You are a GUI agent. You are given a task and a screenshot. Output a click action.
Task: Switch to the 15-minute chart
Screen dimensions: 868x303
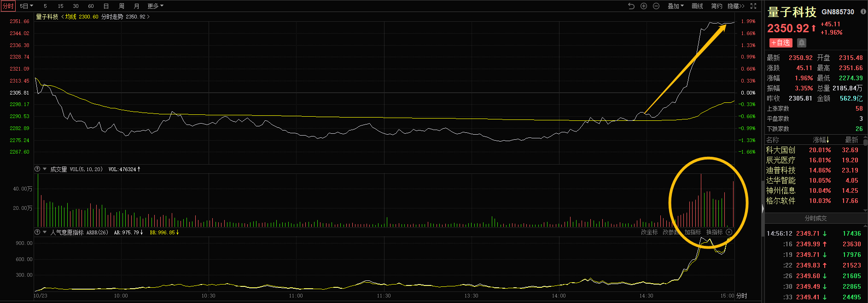60,6
